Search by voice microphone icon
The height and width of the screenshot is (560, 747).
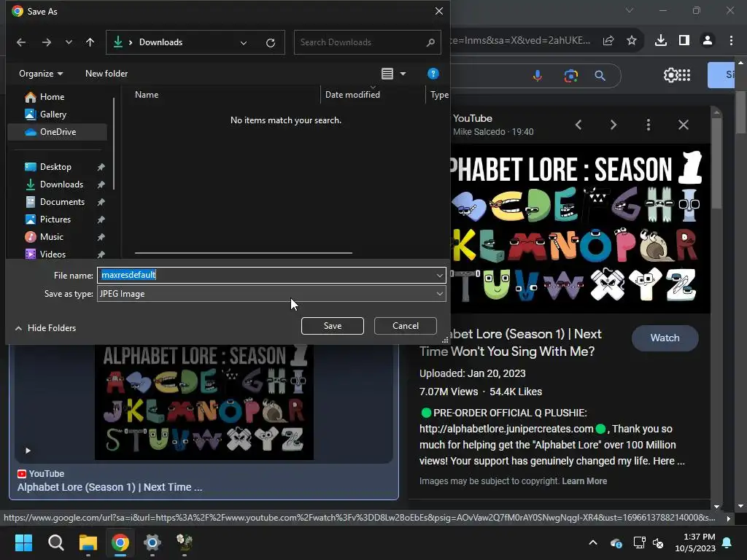(x=538, y=76)
